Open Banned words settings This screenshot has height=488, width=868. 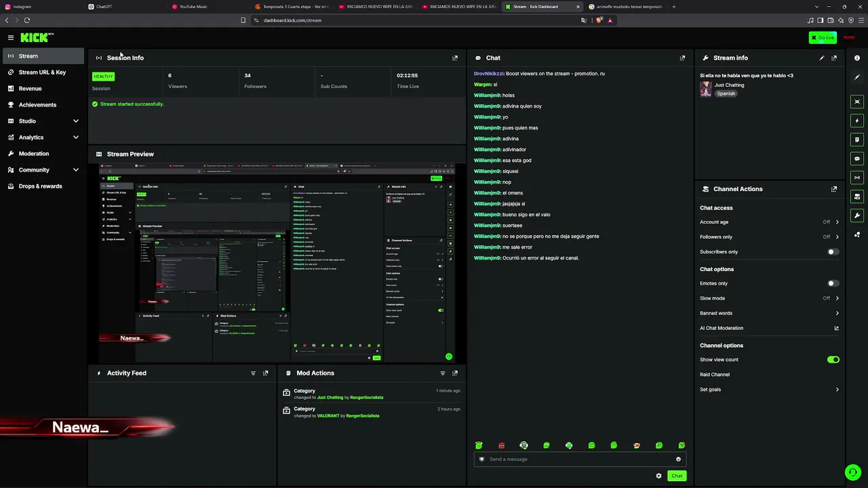(769, 313)
